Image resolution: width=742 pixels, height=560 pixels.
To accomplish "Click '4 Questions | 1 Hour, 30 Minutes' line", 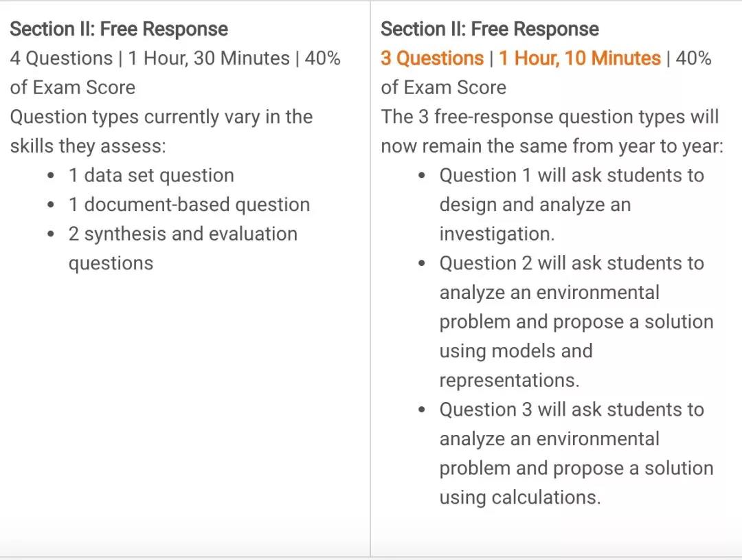I will click(150, 58).
